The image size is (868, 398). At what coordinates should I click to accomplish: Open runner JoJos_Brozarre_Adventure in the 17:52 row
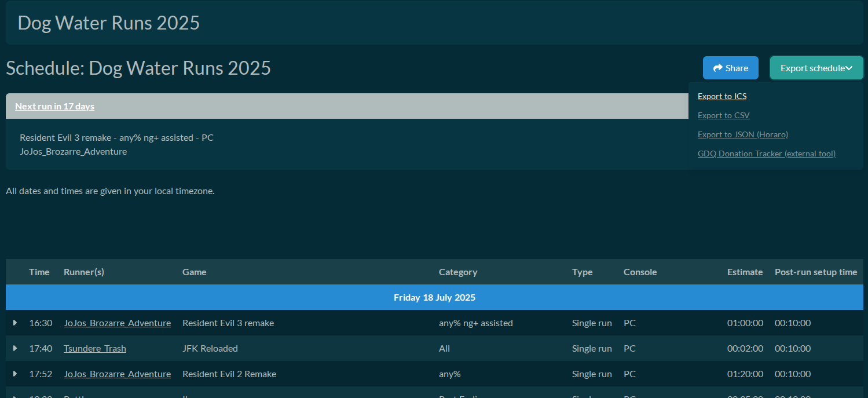pyautogui.click(x=117, y=374)
